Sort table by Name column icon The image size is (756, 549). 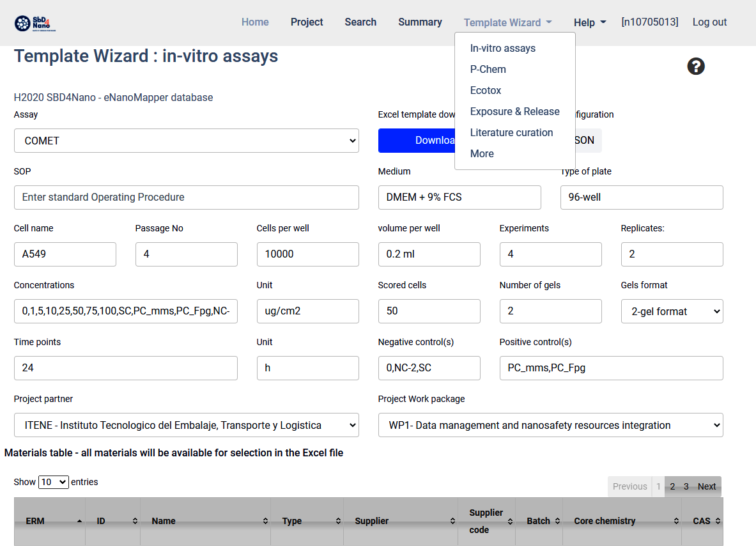pyautogui.click(x=265, y=522)
